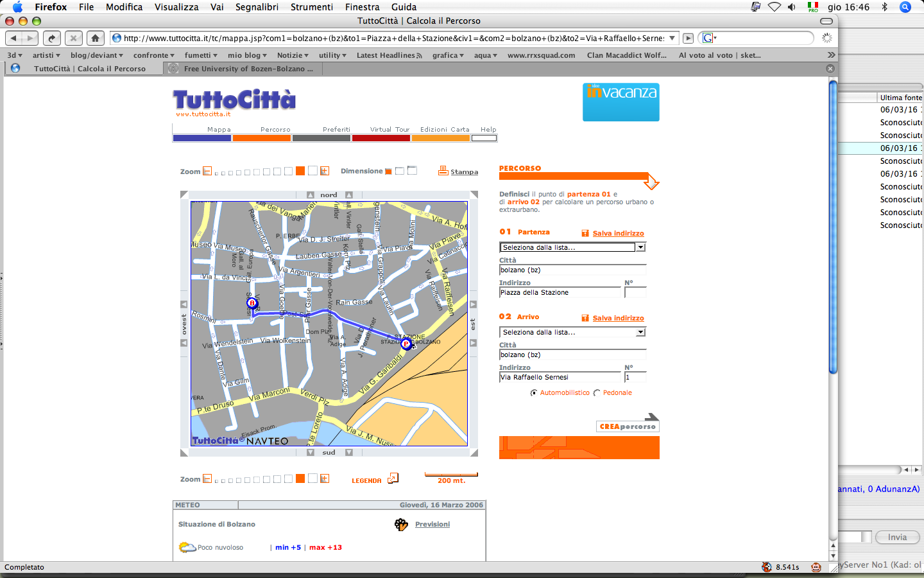
Task: Open the Bluetooth menu bar icon
Action: [884, 7]
